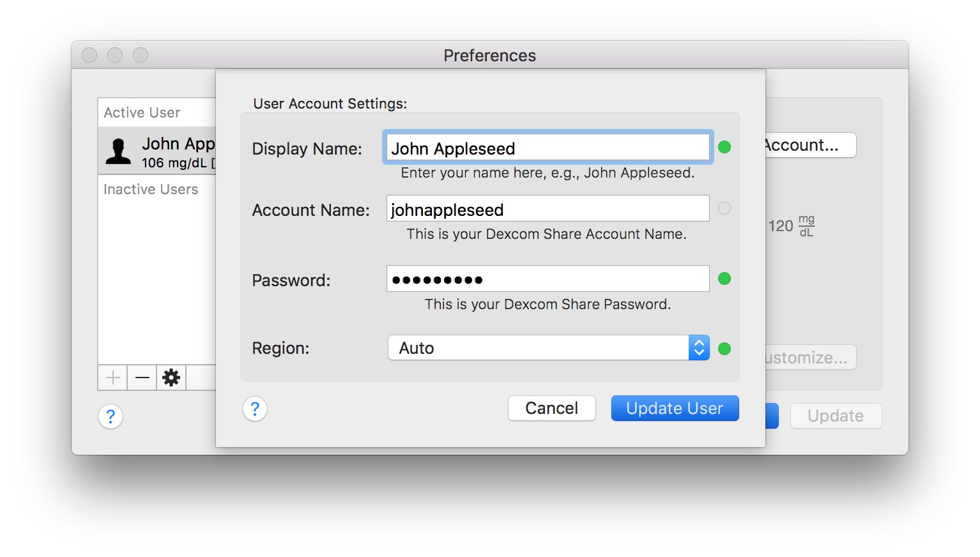Click the Region dropdown blue arrows

(x=699, y=348)
